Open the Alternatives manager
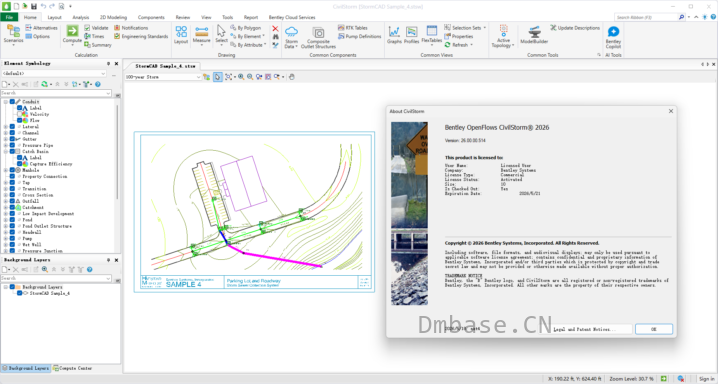The height and width of the screenshot is (384, 718). (x=42, y=28)
